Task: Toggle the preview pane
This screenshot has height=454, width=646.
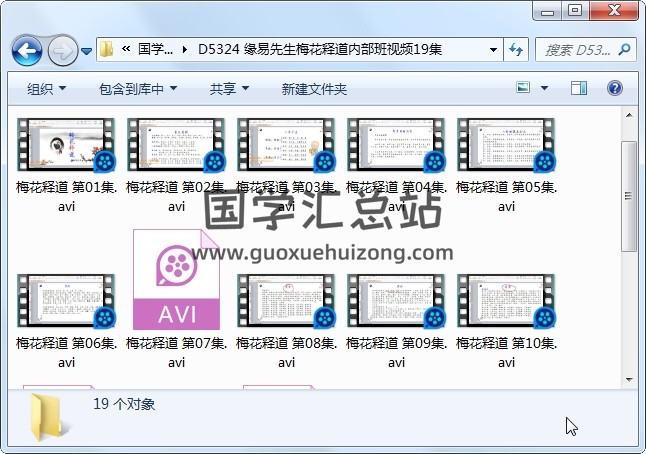Action: [578, 88]
